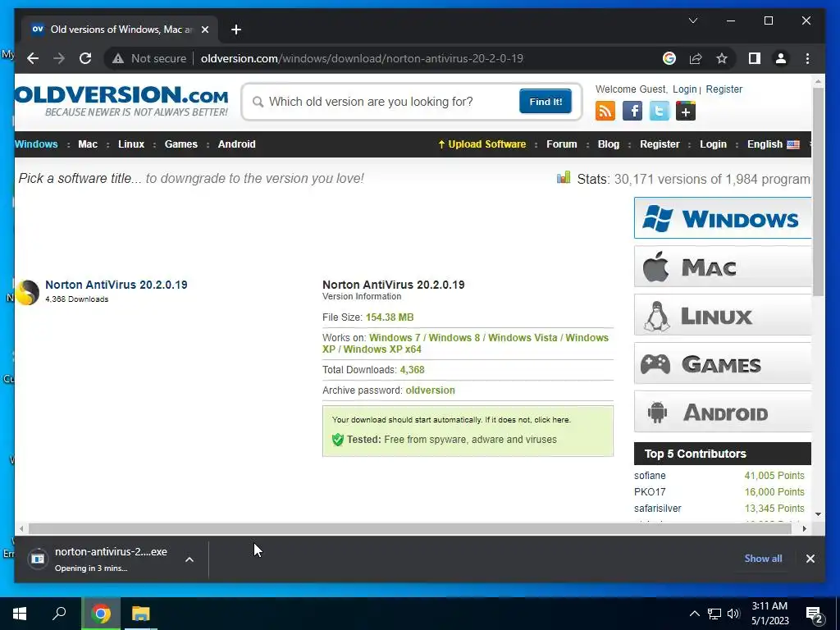Viewport: 840px width, 630px height.
Task: Show hidden system tray icons
Action: [x=694, y=614]
